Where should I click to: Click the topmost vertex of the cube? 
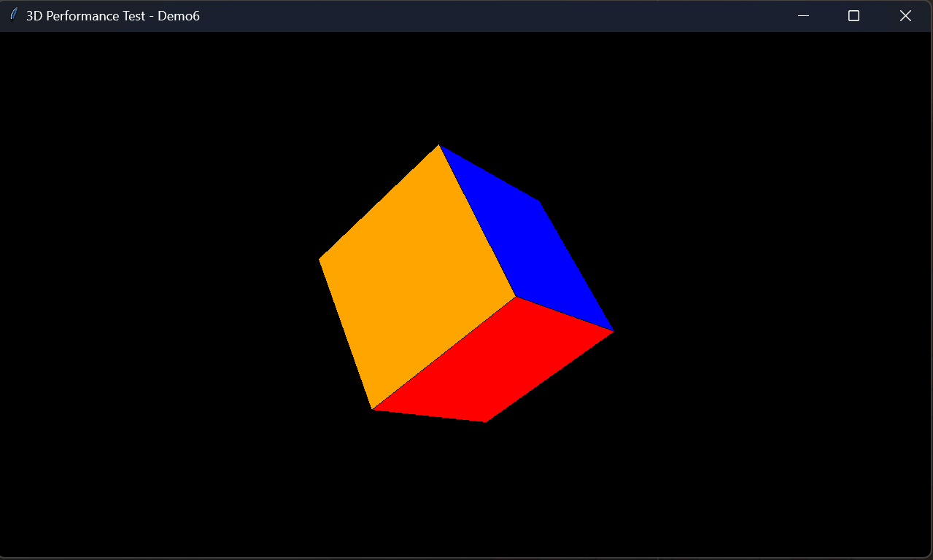click(x=439, y=146)
